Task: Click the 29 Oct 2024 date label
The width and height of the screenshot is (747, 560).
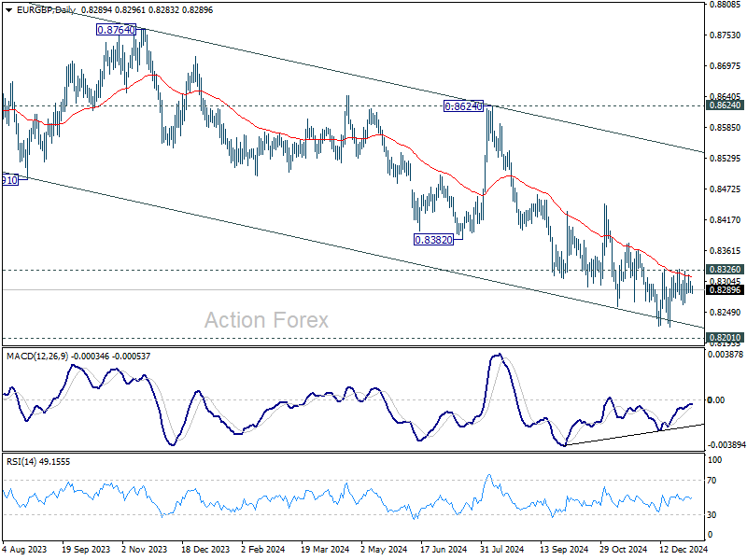Action: [623, 549]
